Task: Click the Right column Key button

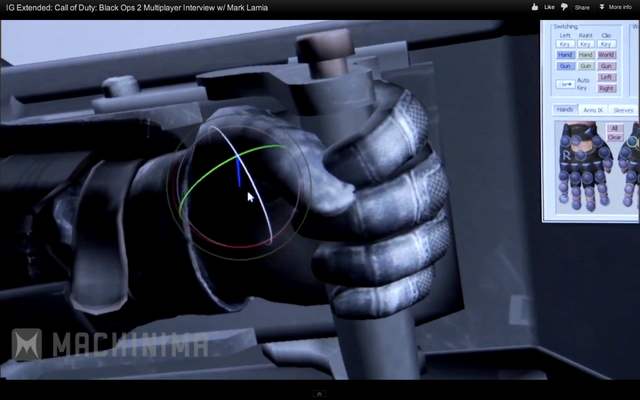Action: tap(585, 44)
